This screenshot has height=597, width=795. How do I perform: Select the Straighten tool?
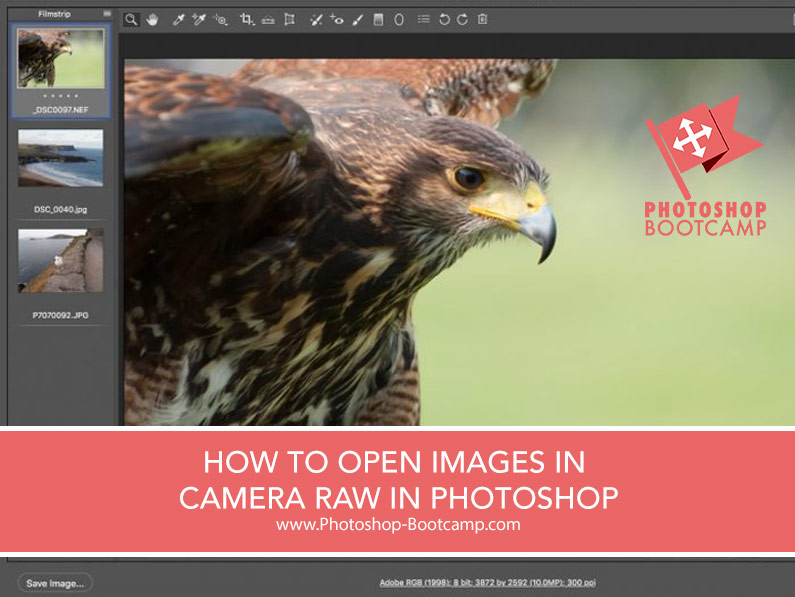pyautogui.click(x=268, y=20)
